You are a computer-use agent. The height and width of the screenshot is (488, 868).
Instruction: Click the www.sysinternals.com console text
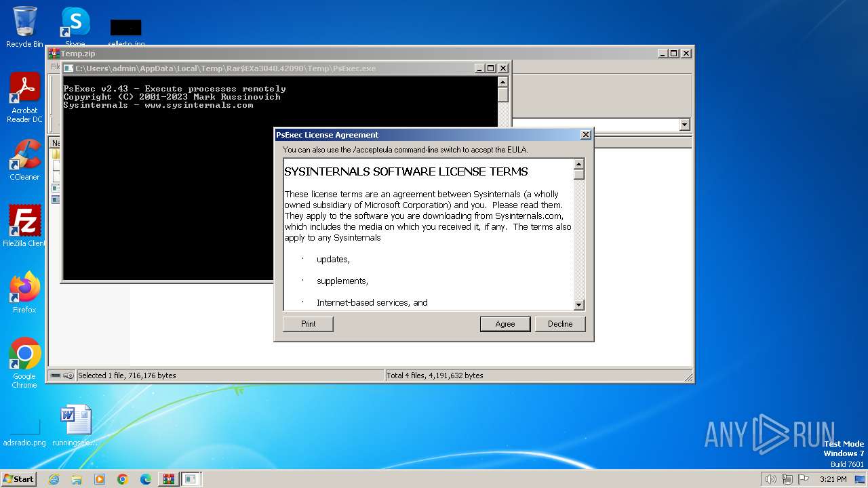coord(199,105)
